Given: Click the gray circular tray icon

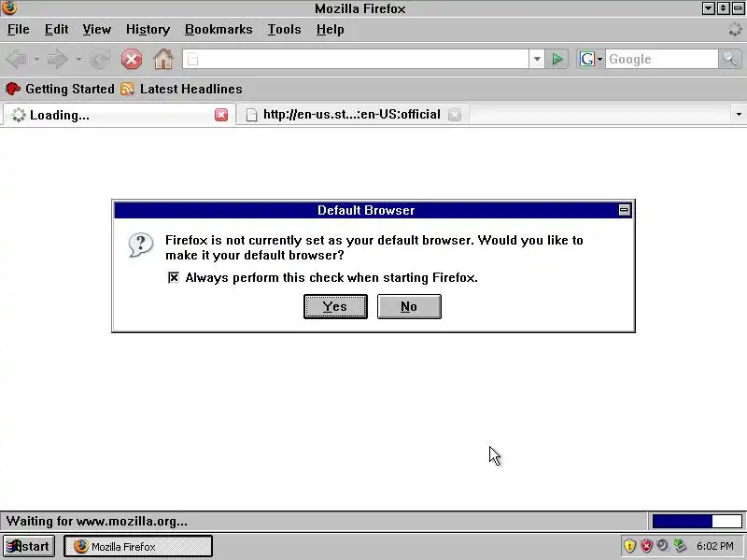Looking at the screenshot, I should (x=662, y=545).
